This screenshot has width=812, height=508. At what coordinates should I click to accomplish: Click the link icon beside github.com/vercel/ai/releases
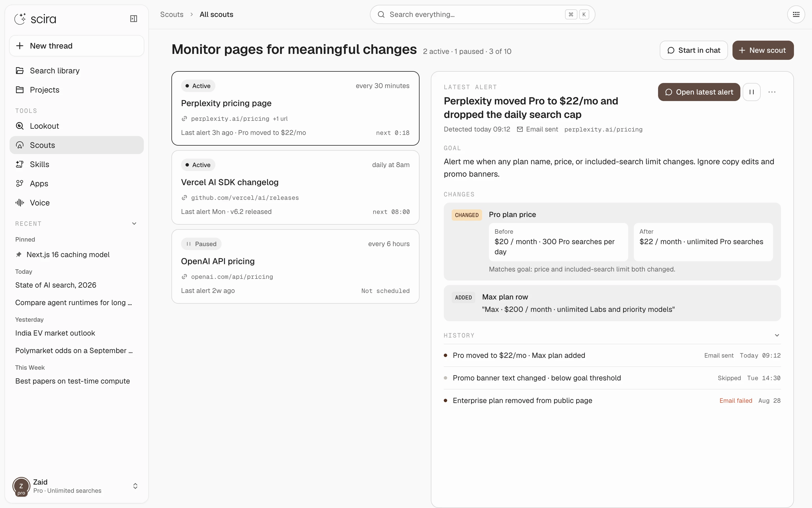(x=184, y=198)
